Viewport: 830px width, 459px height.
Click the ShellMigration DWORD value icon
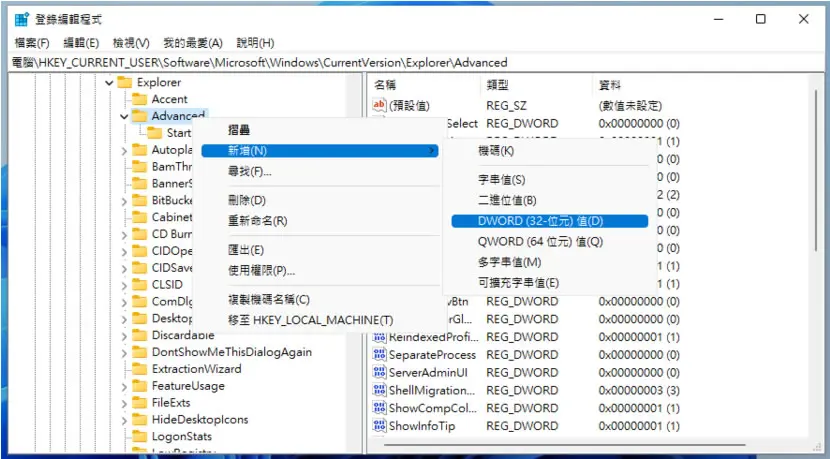(x=380, y=390)
